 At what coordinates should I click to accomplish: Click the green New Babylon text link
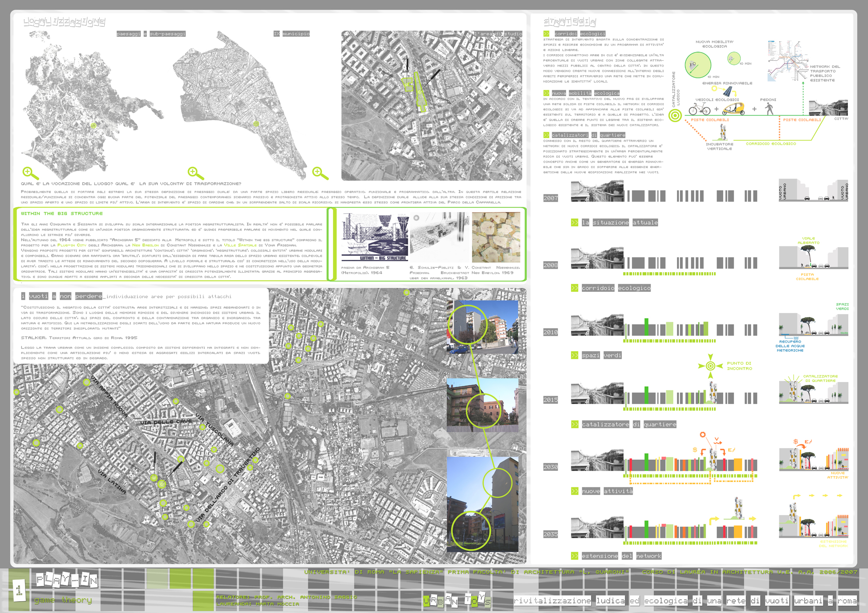pyautogui.click(x=145, y=245)
